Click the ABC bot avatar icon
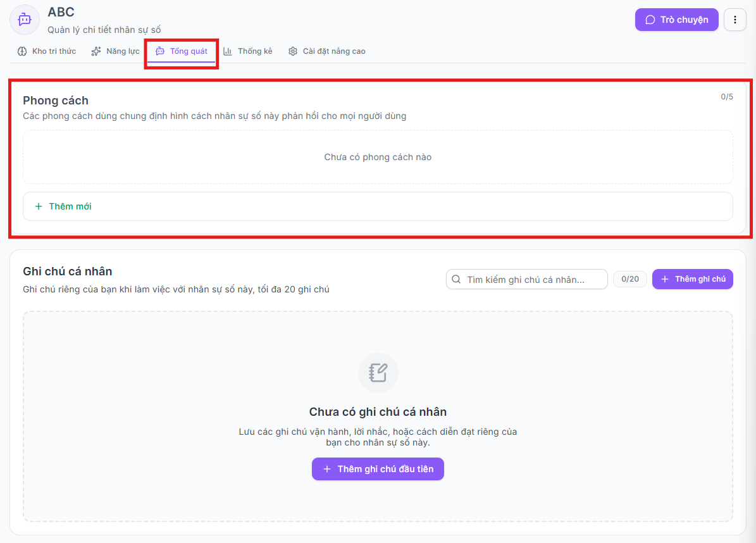The image size is (756, 543). (25, 20)
